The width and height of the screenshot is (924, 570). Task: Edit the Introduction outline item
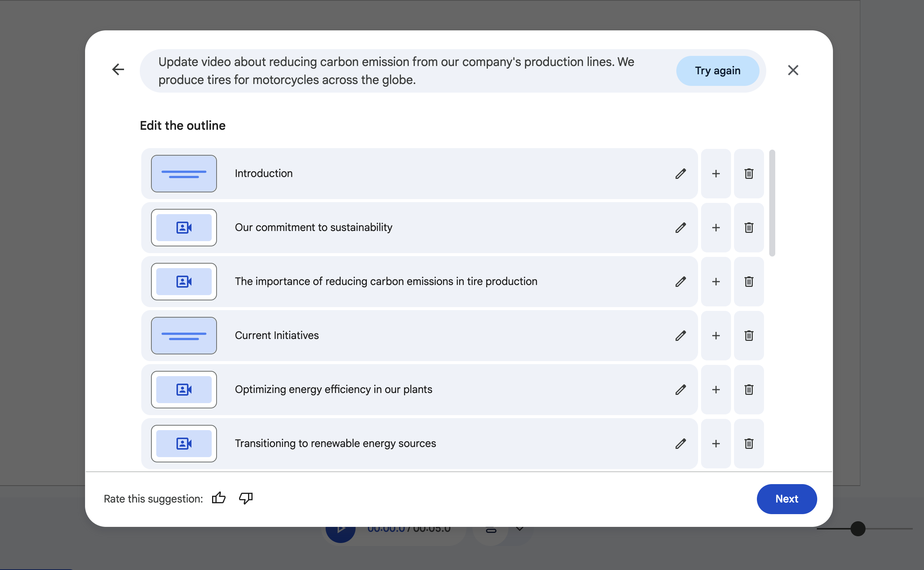pyautogui.click(x=680, y=173)
